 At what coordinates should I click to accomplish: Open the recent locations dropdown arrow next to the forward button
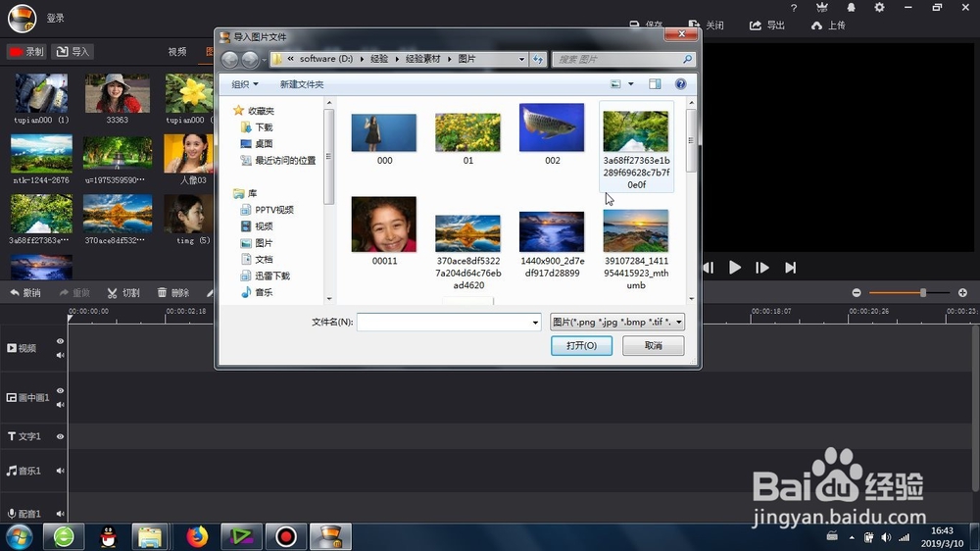[x=265, y=60]
